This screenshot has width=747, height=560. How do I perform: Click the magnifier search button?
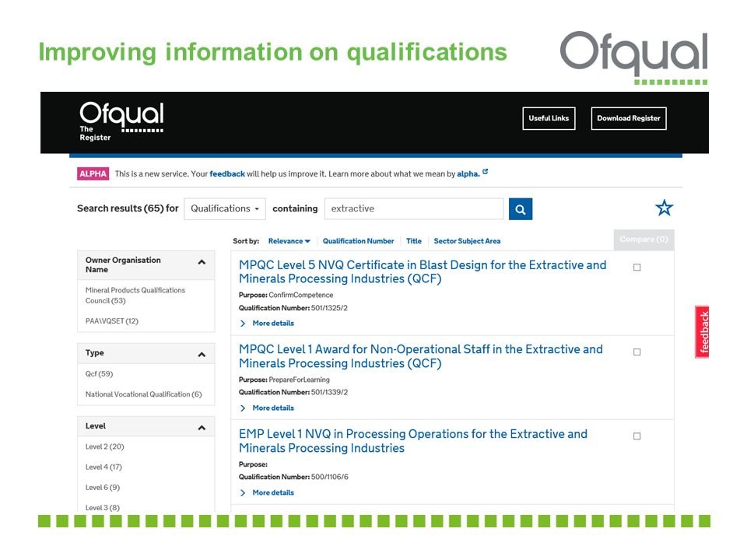point(521,209)
